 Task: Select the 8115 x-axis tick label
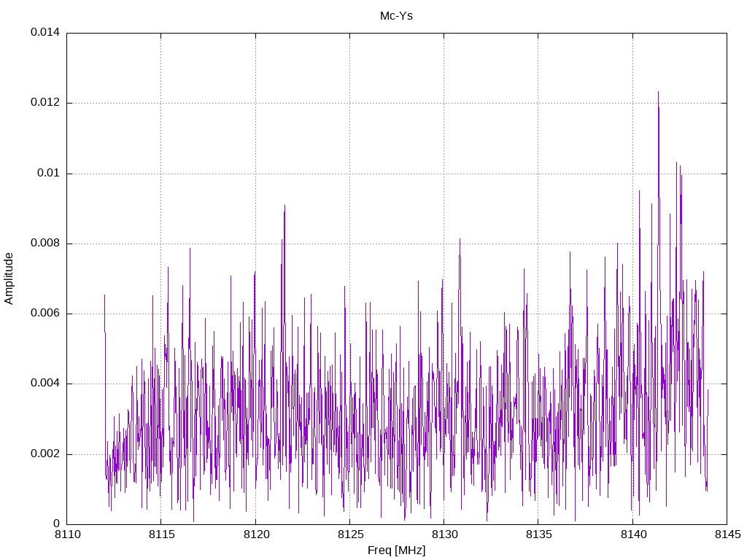coord(161,534)
